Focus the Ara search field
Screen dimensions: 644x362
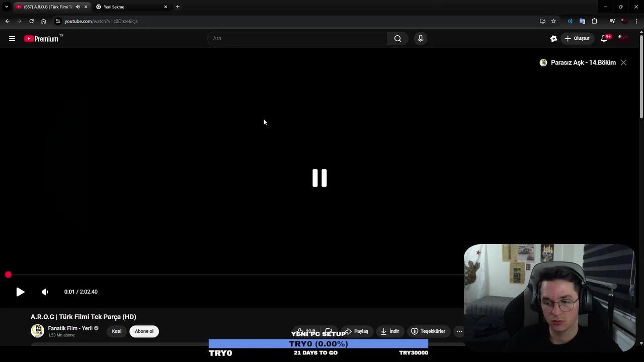(297, 39)
